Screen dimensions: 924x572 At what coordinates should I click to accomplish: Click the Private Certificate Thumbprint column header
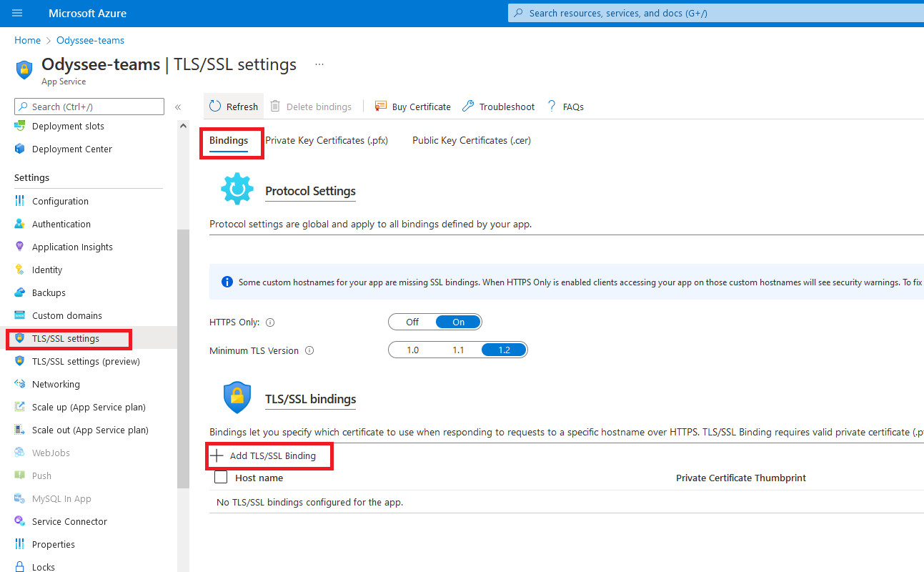point(741,478)
